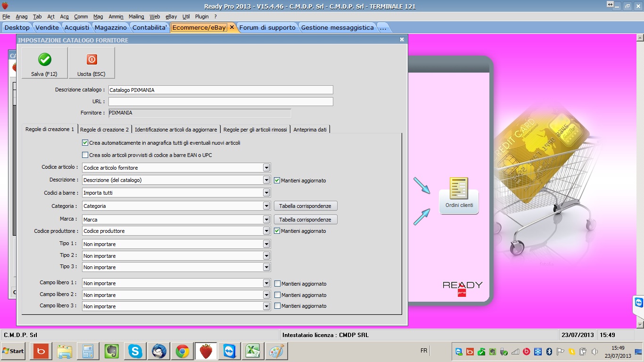The width and height of the screenshot is (644, 362).
Task: Click the volume speaker tray icon
Action: click(594, 352)
